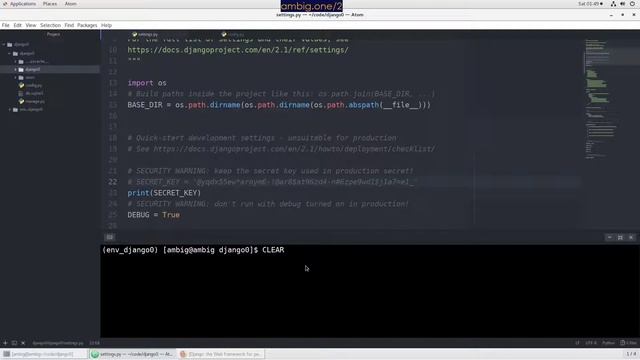This screenshot has width=640, height=360.
Task: Click the network icon in system tray
Action: tap(613, 4)
